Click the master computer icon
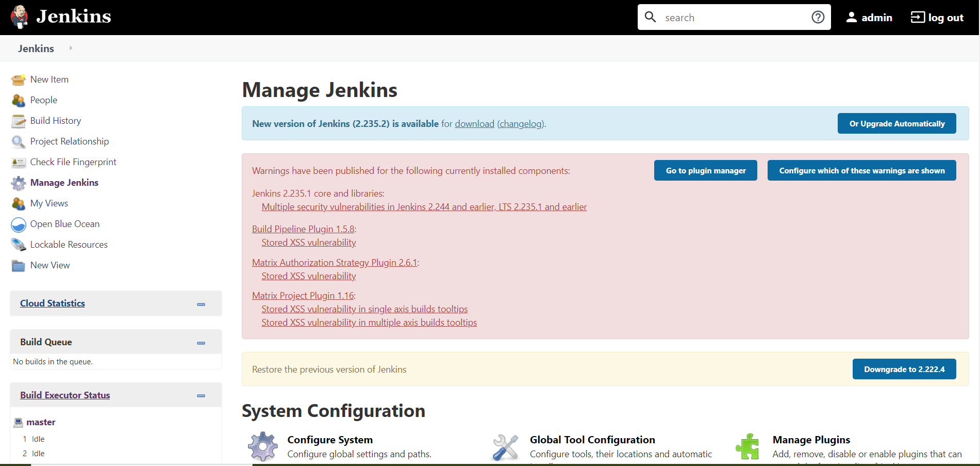The height and width of the screenshot is (466, 980). click(18, 422)
